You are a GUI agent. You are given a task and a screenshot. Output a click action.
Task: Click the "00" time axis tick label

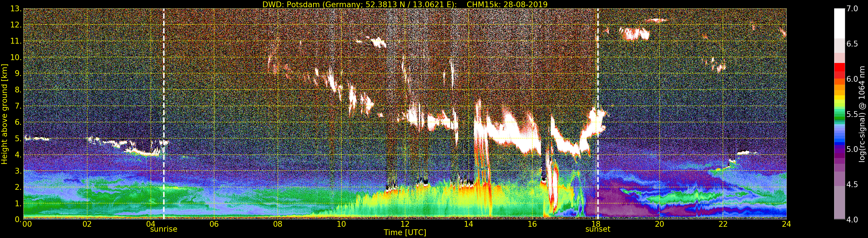(x=27, y=224)
